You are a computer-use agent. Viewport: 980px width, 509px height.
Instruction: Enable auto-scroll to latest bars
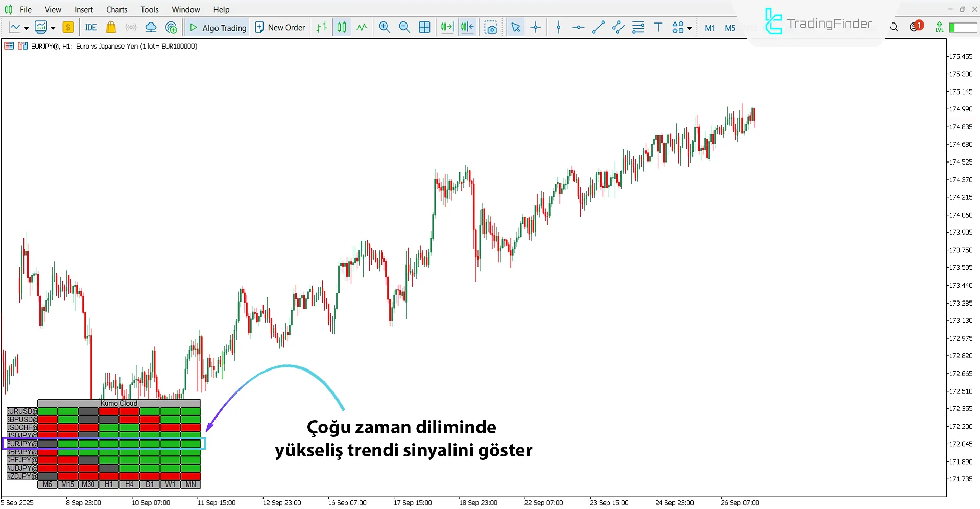(x=446, y=27)
